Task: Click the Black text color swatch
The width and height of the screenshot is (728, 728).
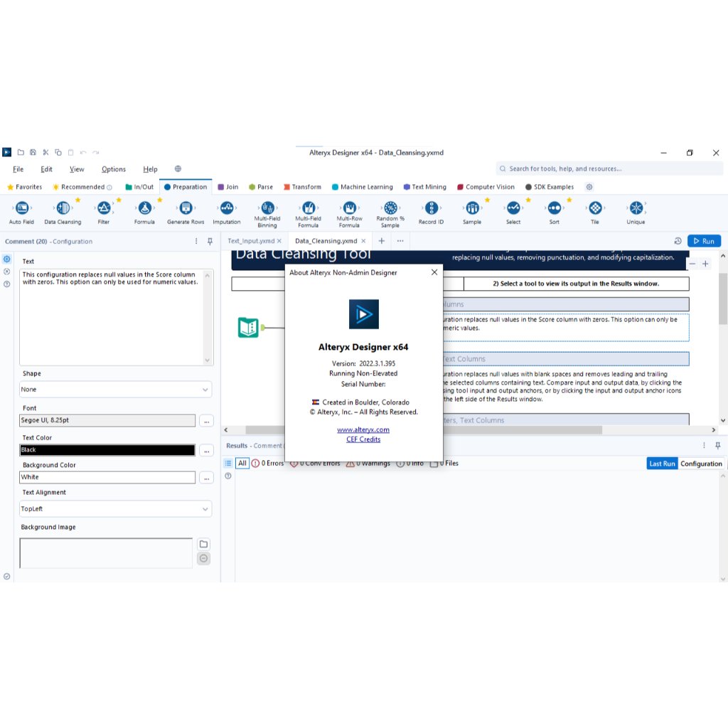Action: [x=107, y=450]
